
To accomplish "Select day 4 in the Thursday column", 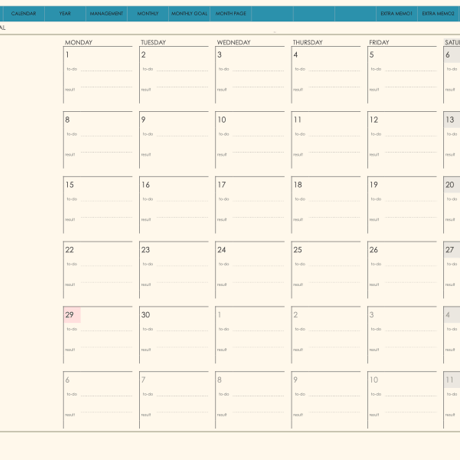I will pyautogui.click(x=295, y=55).
